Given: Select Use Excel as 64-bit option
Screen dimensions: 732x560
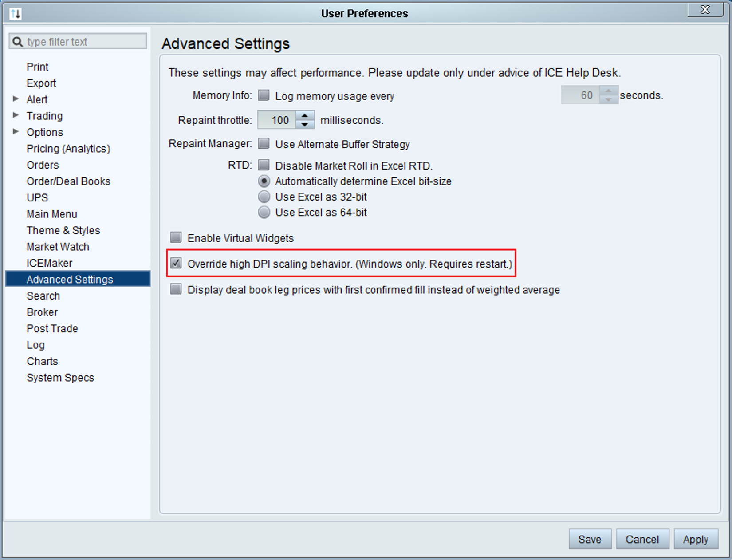Looking at the screenshot, I should click(x=264, y=212).
